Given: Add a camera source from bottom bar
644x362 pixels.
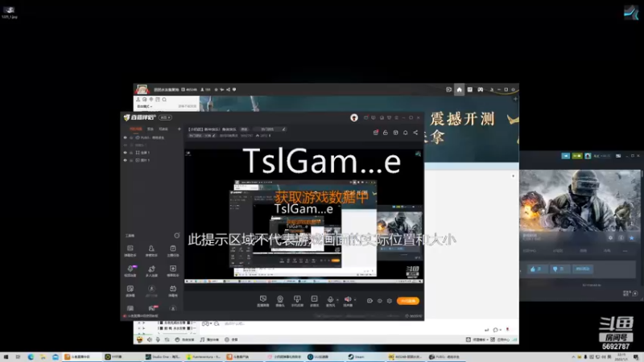Looking at the screenshot, I should [x=280, y=301].
